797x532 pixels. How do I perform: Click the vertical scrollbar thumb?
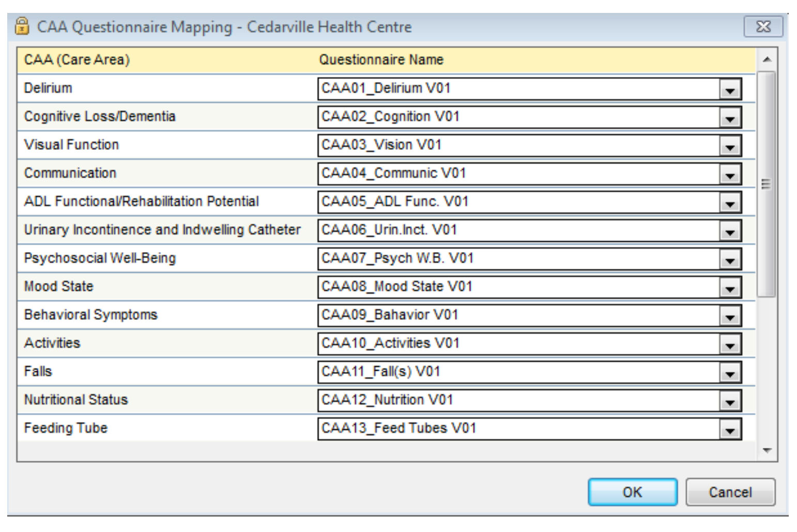click(x=767, y=183)
